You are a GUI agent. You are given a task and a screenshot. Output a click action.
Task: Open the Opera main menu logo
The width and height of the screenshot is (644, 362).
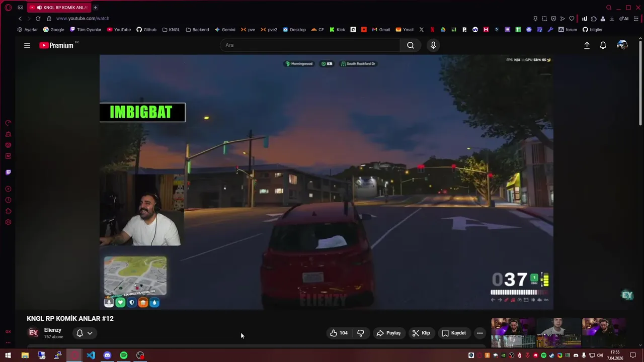pyautogui.click(x=8, y=8)
